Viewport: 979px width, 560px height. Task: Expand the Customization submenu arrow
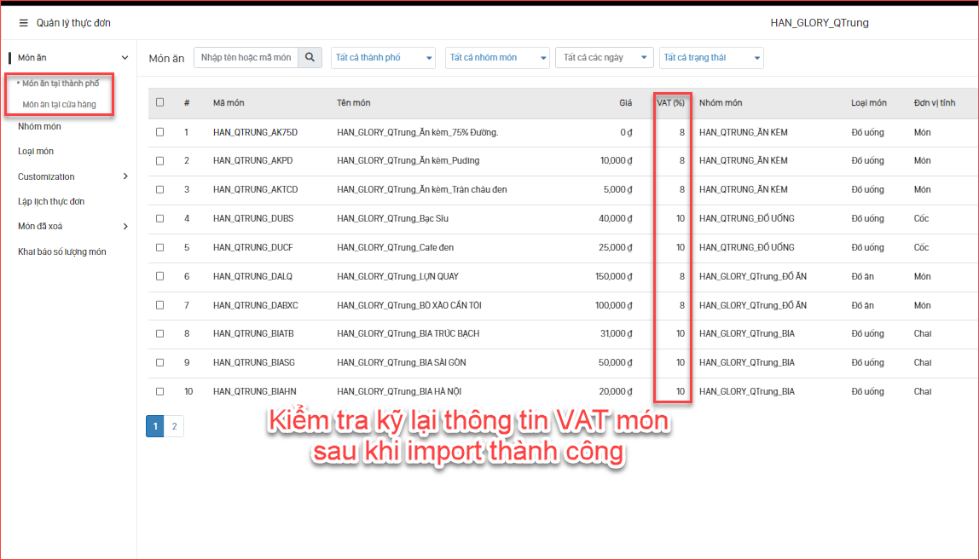click(x=125, y=176)
